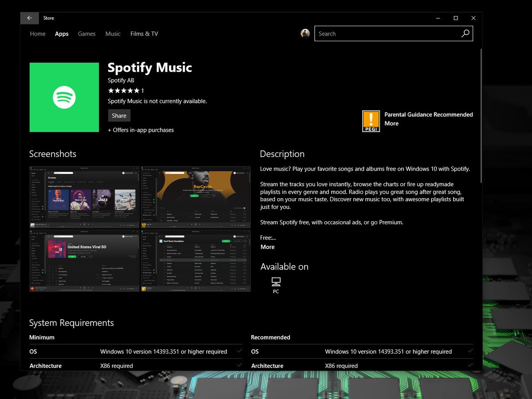Close the Store window
The height and width of the screenshot is (399, 532).
coord(473,18)
